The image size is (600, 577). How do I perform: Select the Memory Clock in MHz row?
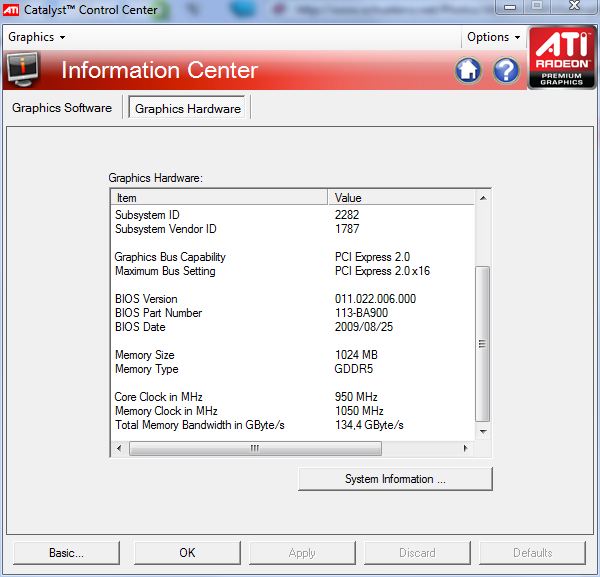pyautogui.click(x=293, y=411)
